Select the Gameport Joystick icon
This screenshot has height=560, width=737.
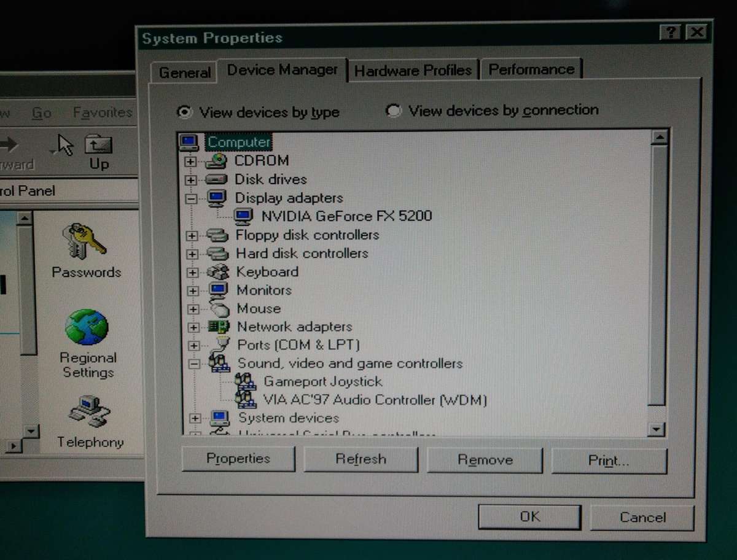[246, 381]
